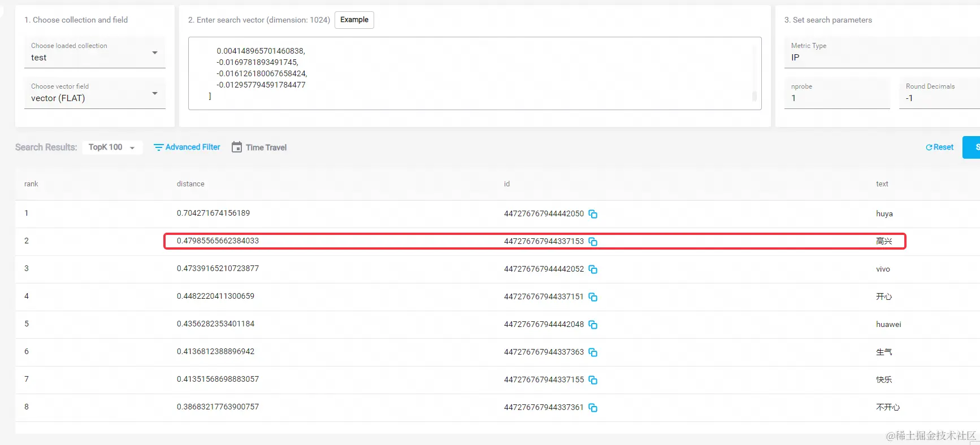The image size is (980, 445).
Task: Select distance value 0.4356282353401184
Action: click(x=215, y=324)
